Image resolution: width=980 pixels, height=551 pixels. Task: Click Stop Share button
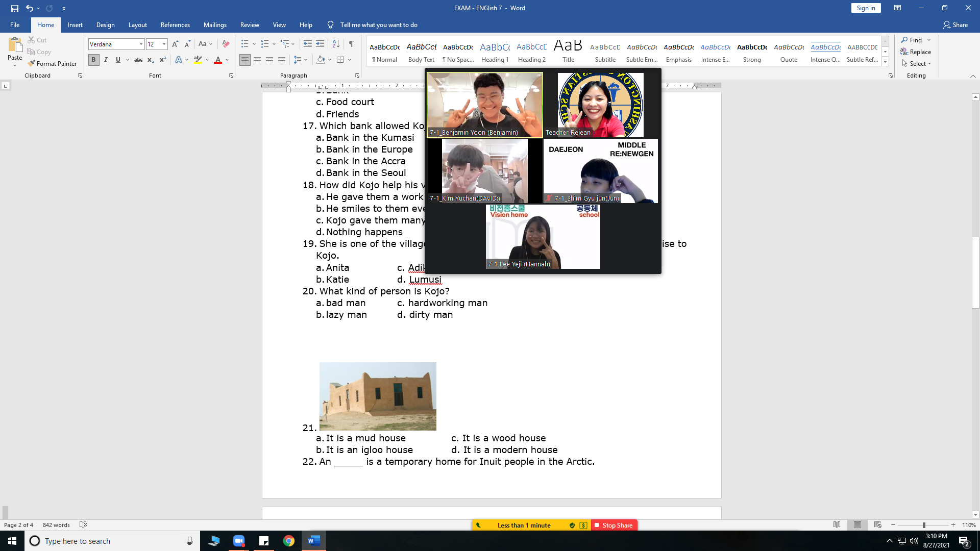(x=614, y=525)
